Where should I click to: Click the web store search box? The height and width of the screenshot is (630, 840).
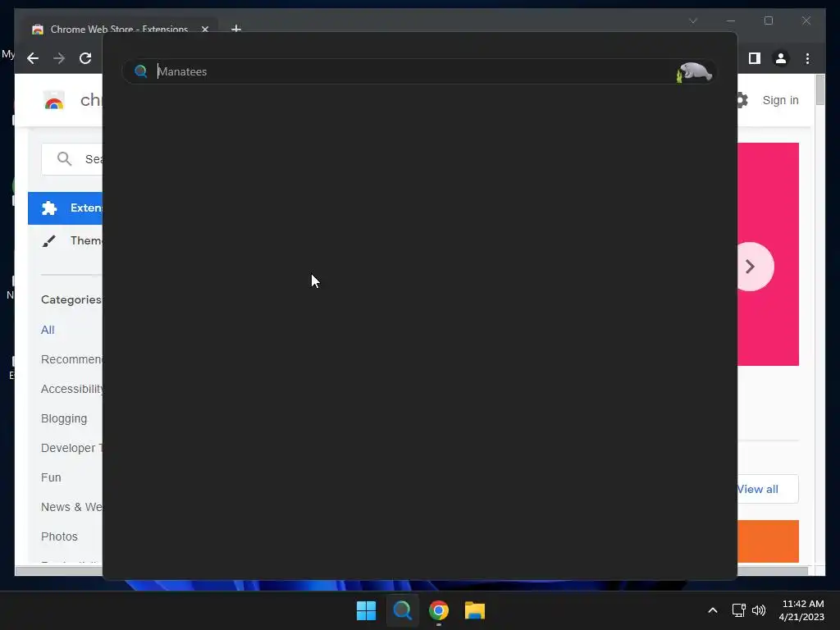tap(71, 159)
